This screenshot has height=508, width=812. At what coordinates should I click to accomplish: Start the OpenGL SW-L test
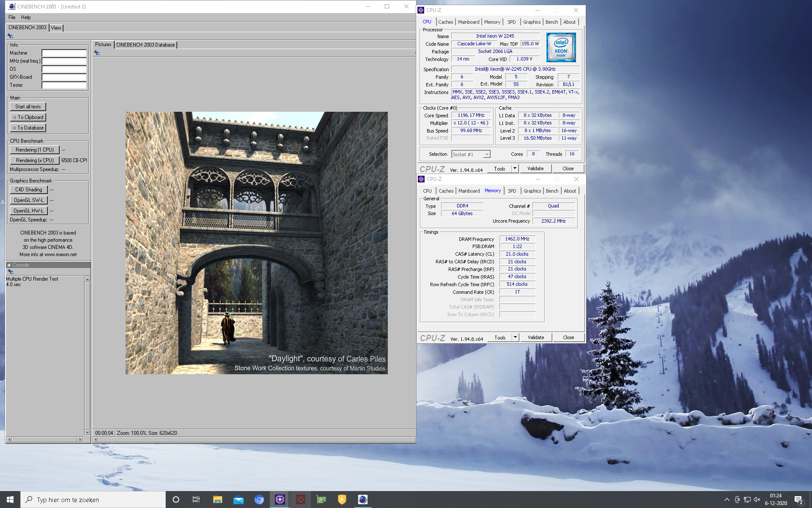[29, 200]
